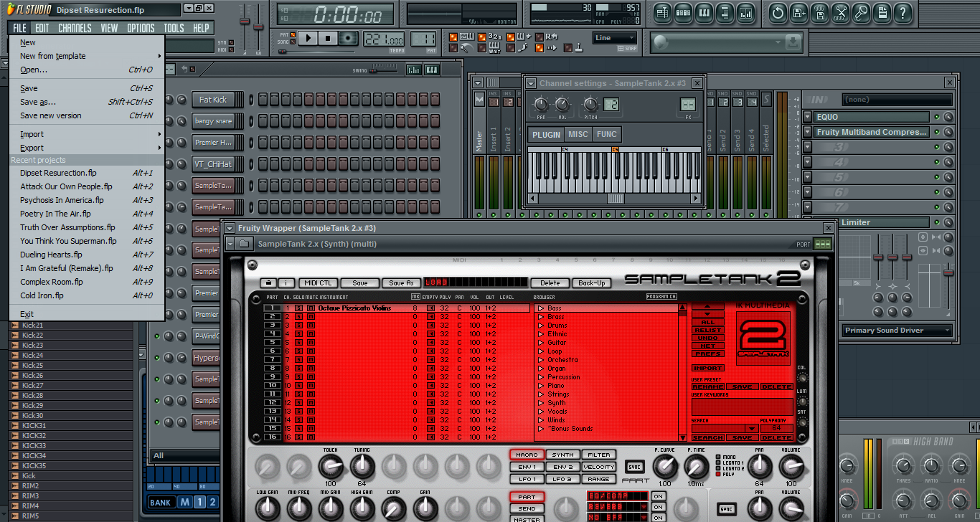The height and width of the screenshot is (522, 980).
Task: Open the Line snap dropdown
Action: [615, 38]
